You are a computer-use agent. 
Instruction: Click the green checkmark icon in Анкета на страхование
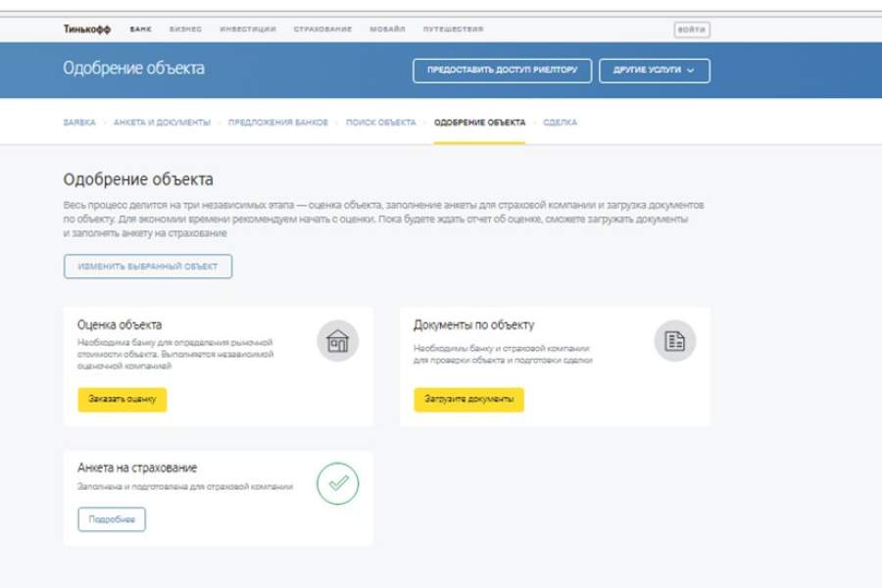337,483
